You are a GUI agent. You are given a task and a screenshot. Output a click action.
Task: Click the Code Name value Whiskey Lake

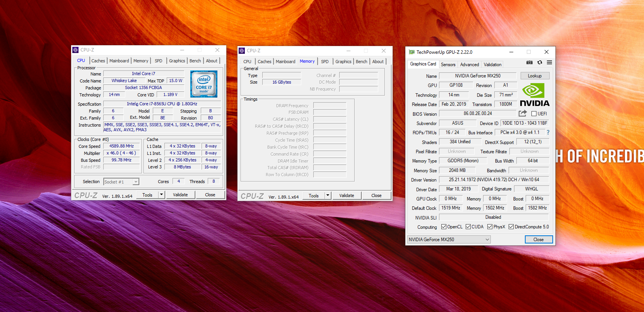[x=124, y=81]
